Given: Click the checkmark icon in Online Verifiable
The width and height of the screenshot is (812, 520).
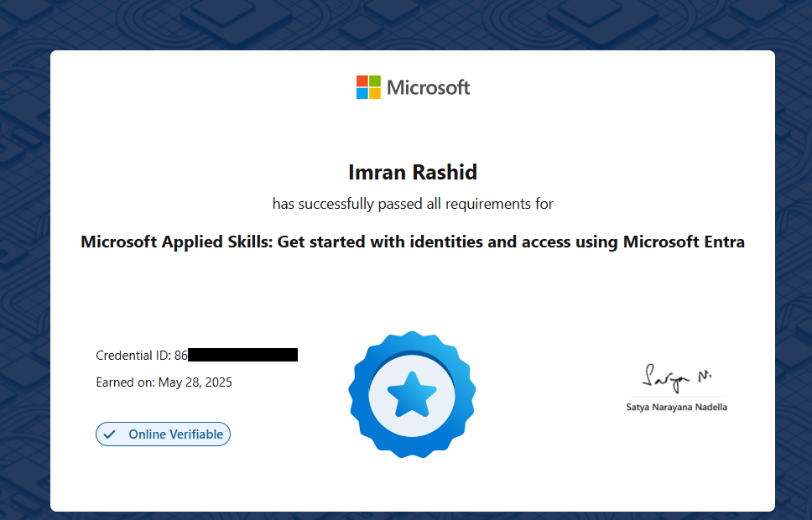Looking at the screenshot, I should tap(109, 434).
